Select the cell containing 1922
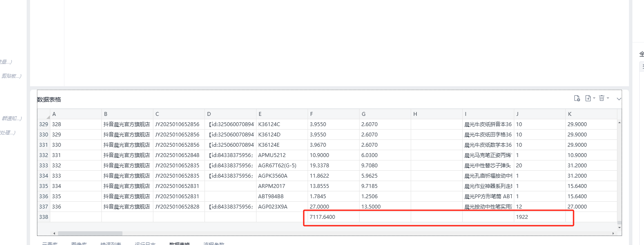This screenshot has height=245, width=644. [539, 217]
